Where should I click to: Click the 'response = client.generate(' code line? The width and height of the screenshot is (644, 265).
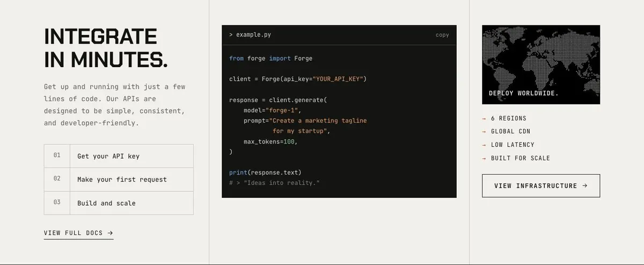[278, 100]
